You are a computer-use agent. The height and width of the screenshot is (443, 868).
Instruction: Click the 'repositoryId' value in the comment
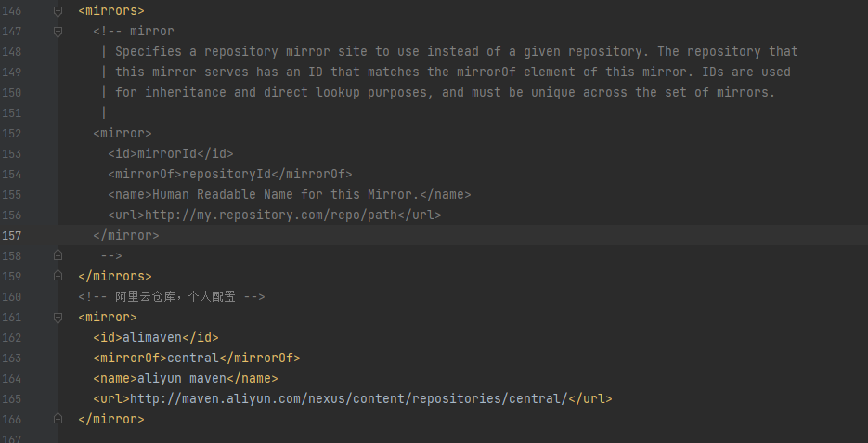pyautogui.click(x=227, y=175)
